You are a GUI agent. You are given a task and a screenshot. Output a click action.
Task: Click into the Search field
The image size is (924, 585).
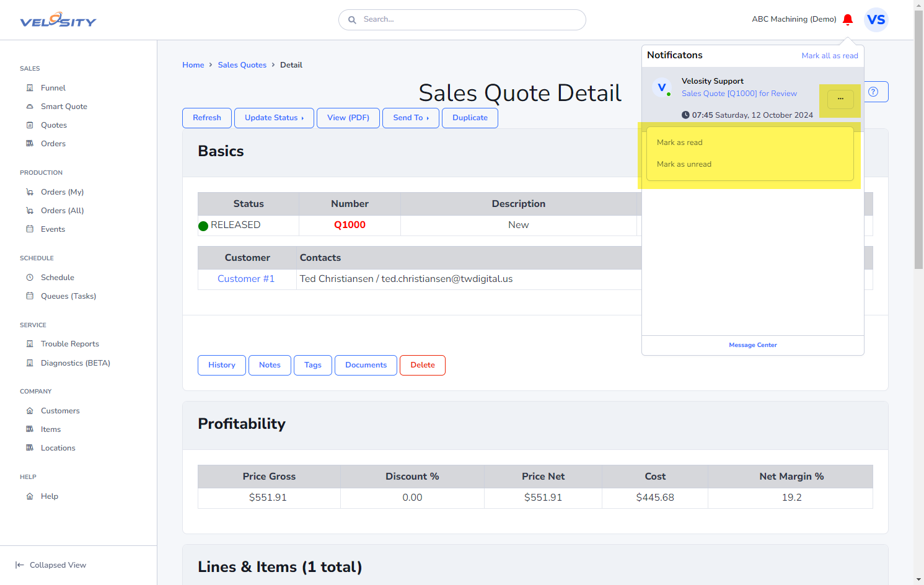pos(462,20)
